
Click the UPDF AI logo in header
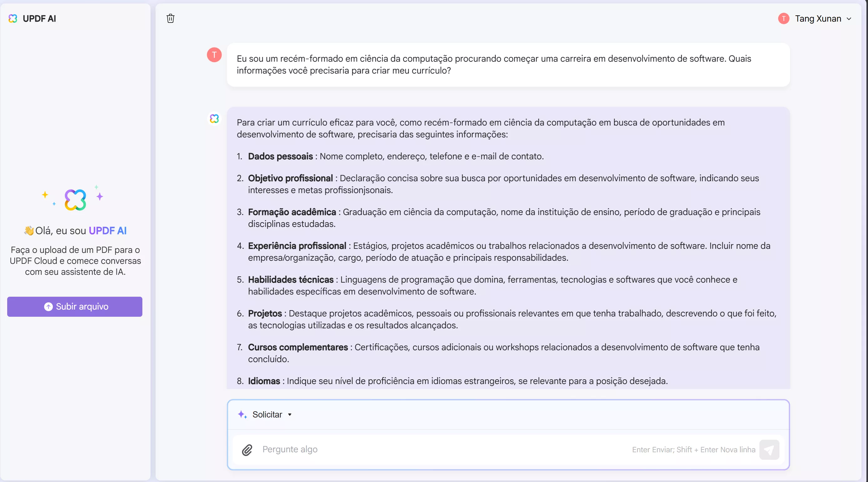13,18
